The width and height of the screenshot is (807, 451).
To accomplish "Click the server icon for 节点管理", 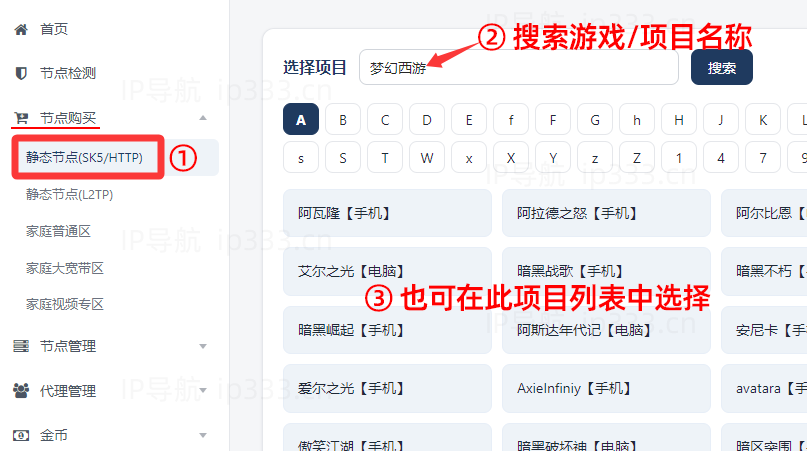I will click(x=21, y=346).
